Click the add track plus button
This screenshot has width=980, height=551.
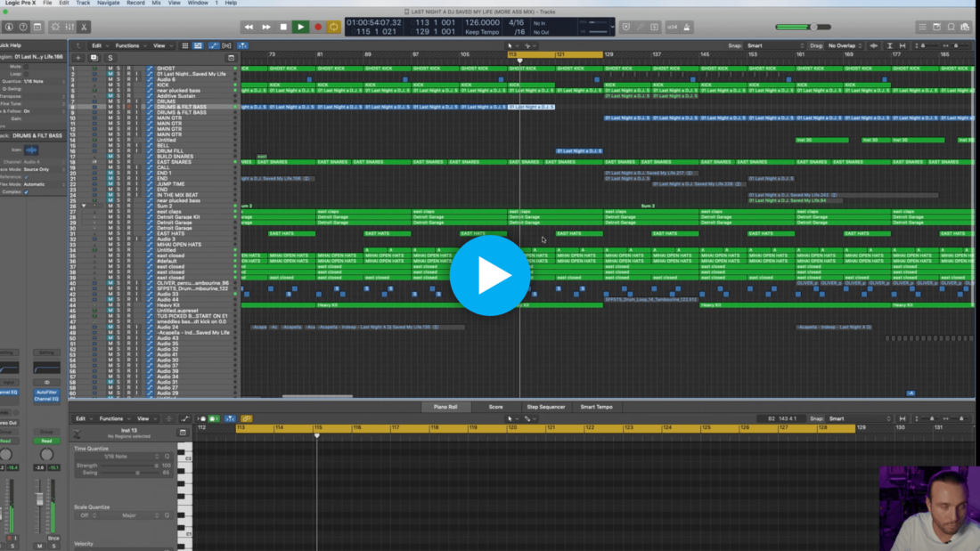[x=78, y=58]
